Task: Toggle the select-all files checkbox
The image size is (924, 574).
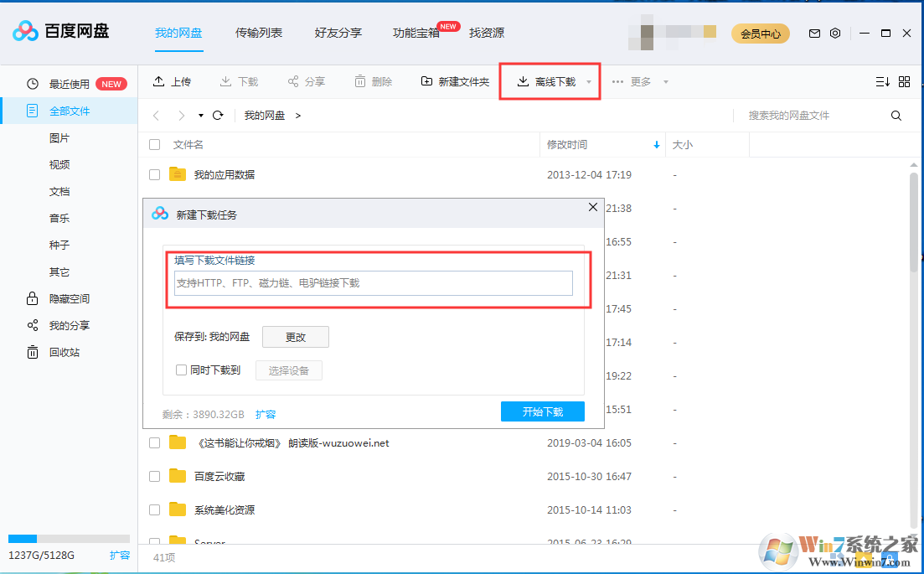Action: tap(154, 144)
